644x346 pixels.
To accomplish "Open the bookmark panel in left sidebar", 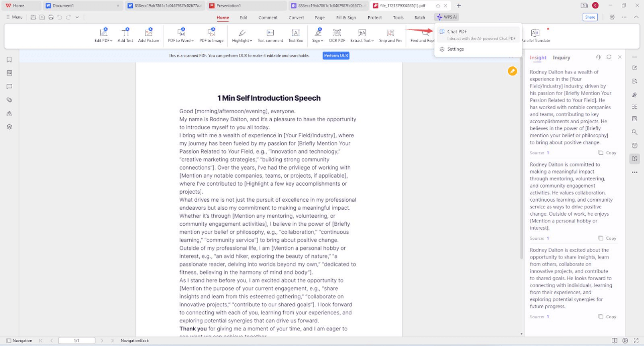I will click(x=9, y=60).
